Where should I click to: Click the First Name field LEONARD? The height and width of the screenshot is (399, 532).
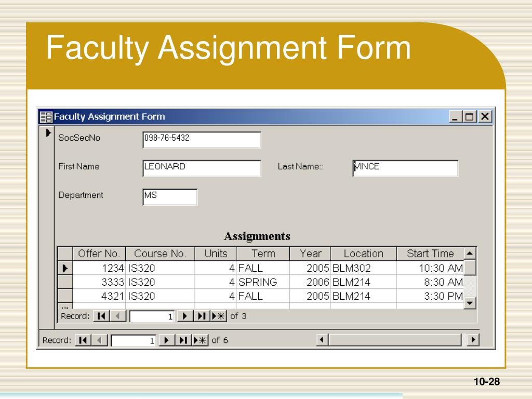tap(202, 168)
